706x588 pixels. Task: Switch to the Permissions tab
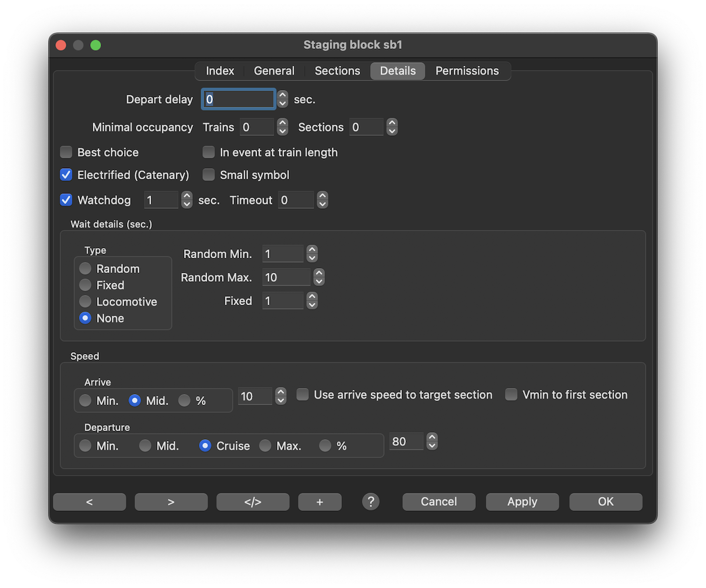(x=467, y=71)
